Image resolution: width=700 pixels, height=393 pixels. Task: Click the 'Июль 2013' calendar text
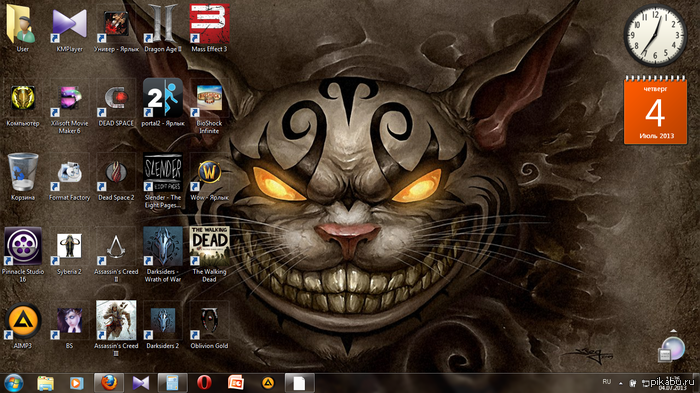point(656,136)
